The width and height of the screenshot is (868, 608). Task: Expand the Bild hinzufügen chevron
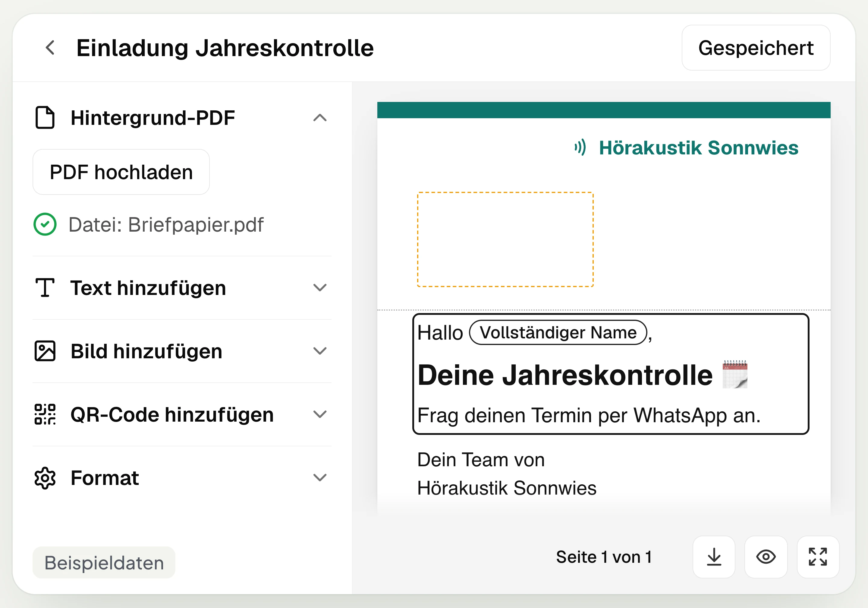320,351
